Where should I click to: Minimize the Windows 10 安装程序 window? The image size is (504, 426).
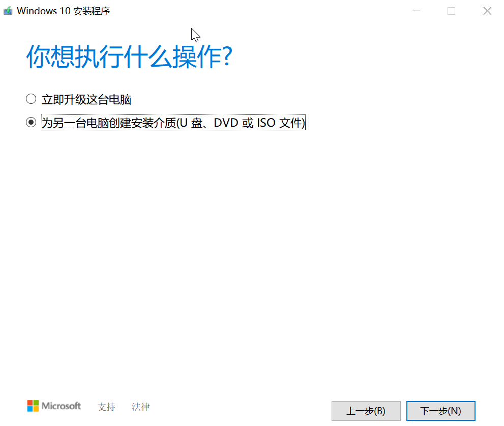click(416, 11)
